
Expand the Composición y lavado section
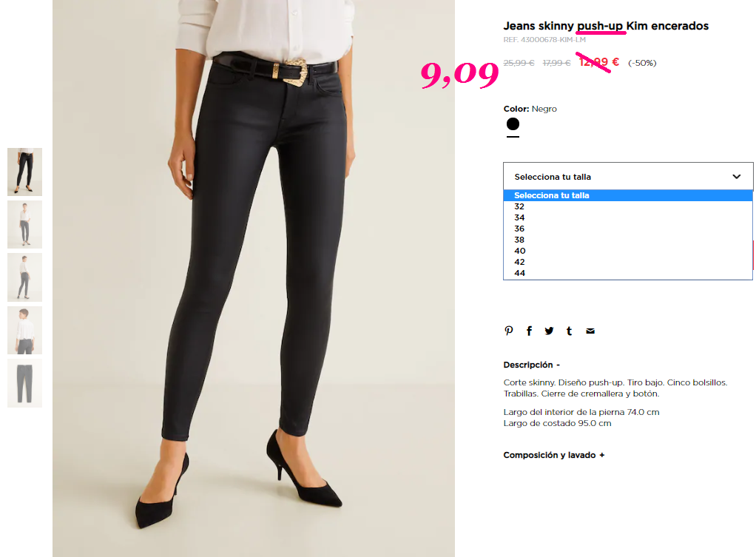pyautogui.click(x=553, y=455)
